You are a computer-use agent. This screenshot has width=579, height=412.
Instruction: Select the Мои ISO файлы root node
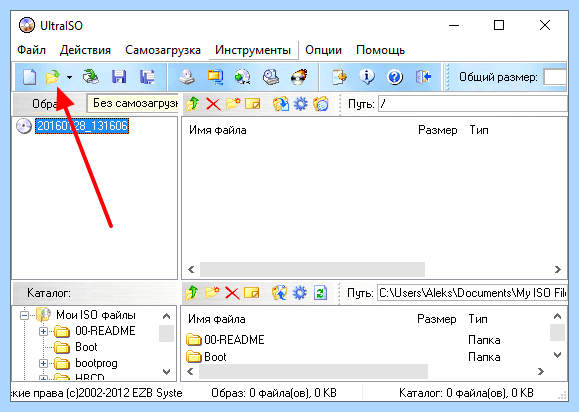(96, 315)
